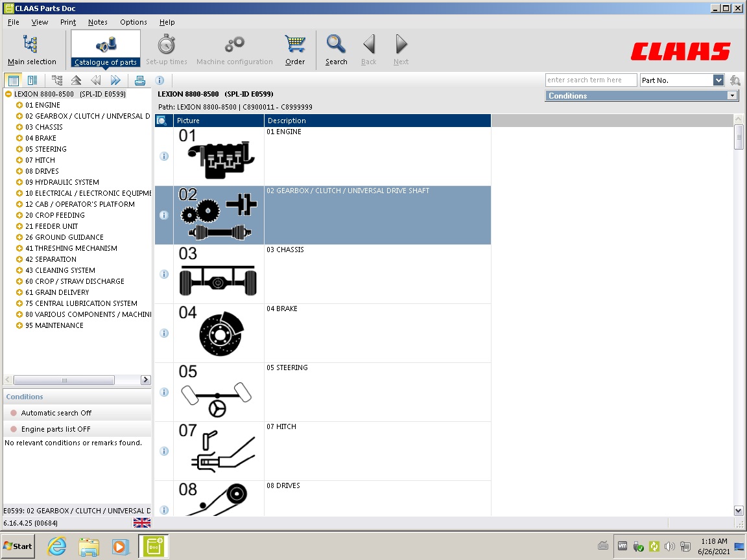Click the Catalogue of parts button

106,50
